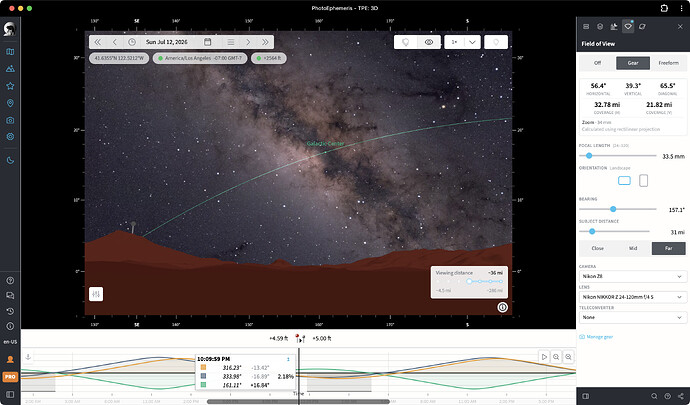Click the secondary pin button at right

[x=496, y=42]
